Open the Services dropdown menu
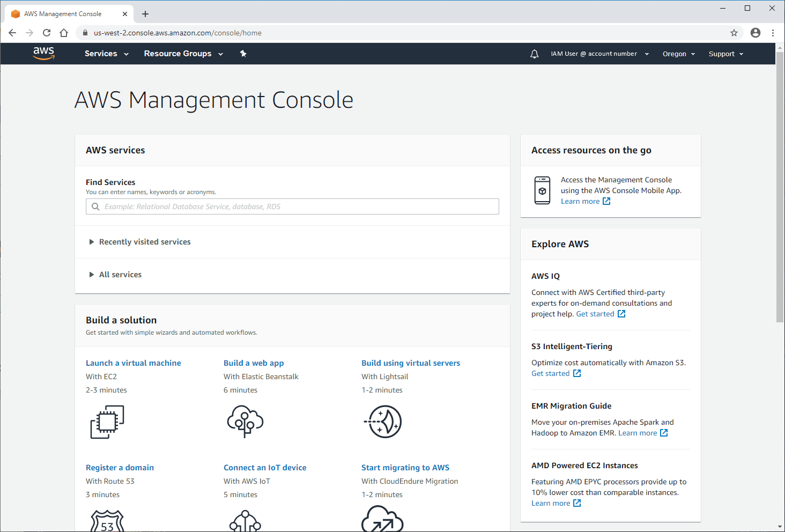This screenshot has width=785, height=532. 107,54
